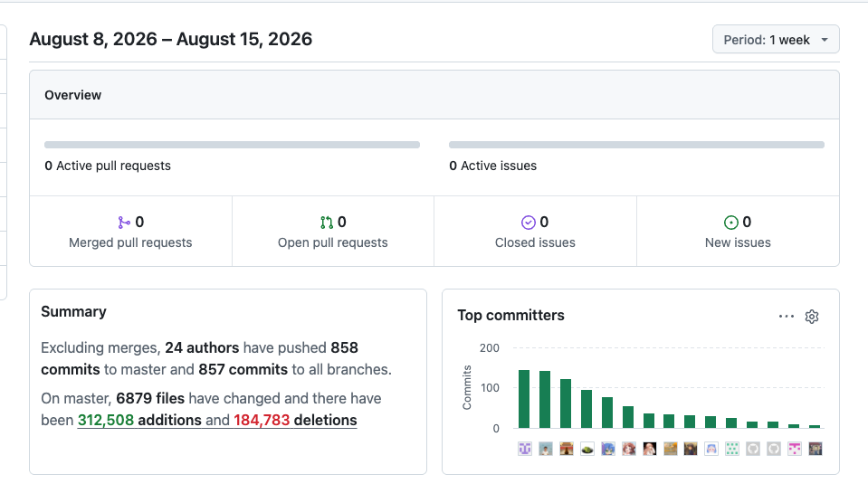The width and height of the screenshot is (868, 503).
Task: Open the 184,783 deletions diff link
Action: point(295,420)
